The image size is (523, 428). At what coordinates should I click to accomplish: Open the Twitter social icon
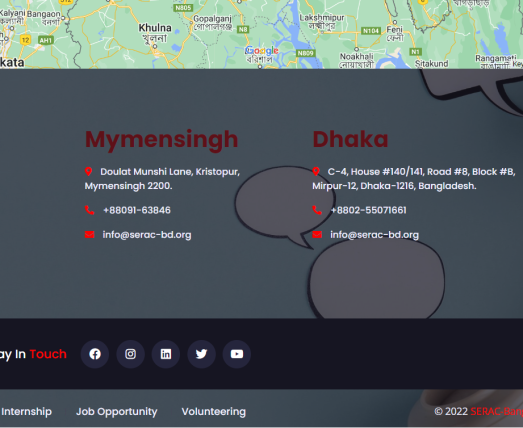(x=201, y=354)
